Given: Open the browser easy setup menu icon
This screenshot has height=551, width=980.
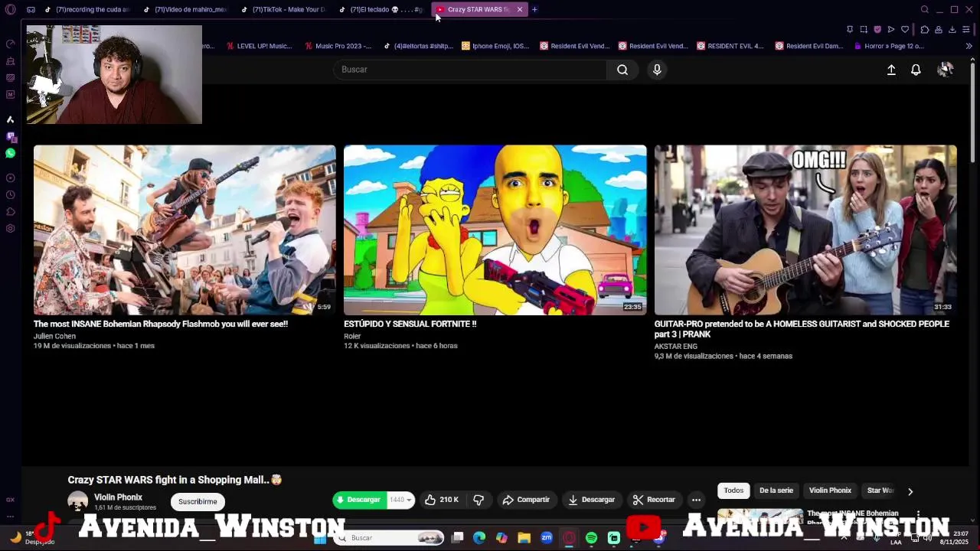Looking at the screenshot, I should point(966,29).
